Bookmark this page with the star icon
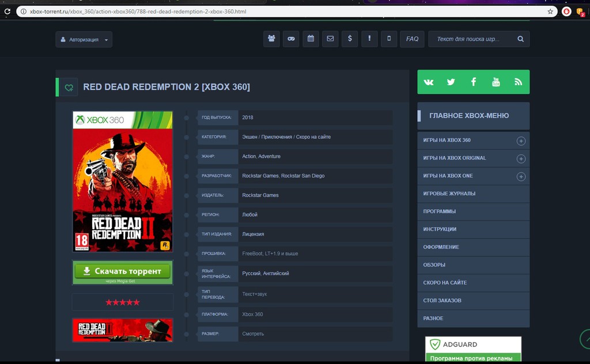 [550, 12]
